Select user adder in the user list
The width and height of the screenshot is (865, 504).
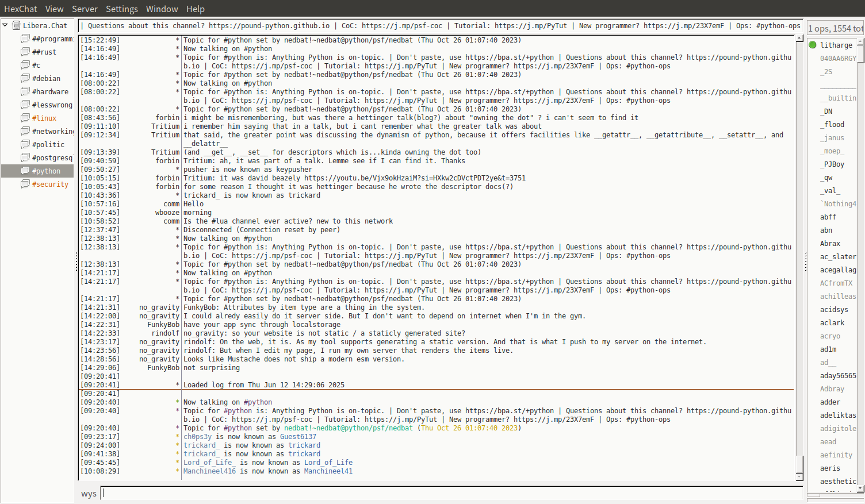[x=830, y=402]
